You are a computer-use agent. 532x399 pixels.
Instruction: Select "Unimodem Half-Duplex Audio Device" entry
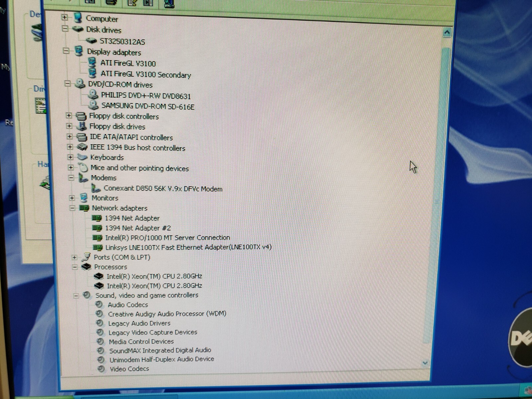(x=162, y=359)
